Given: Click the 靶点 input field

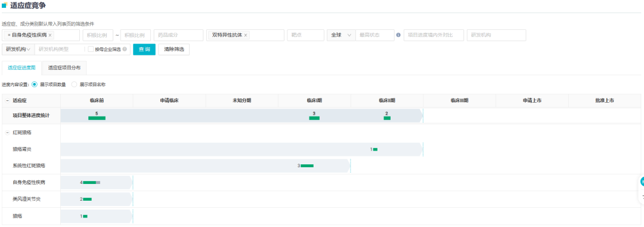Looking at the screenshot, I should click(305, 35).
